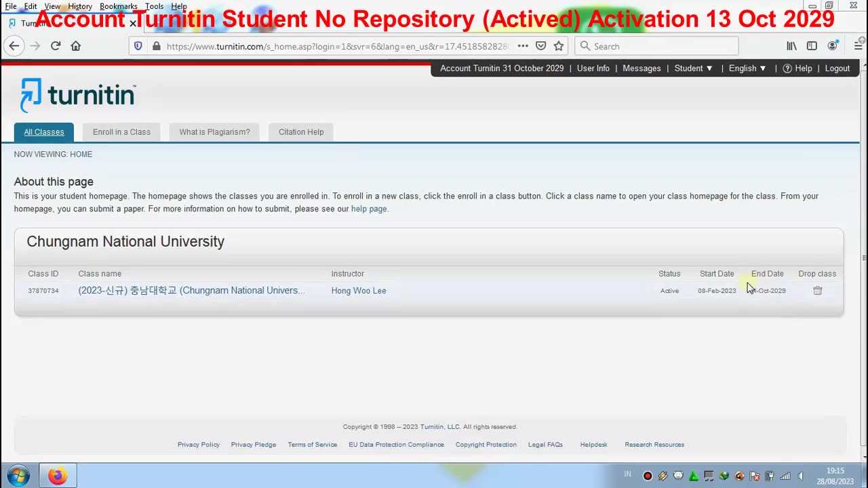This screenshot has width=868, height=488.
Task: Open the Firefox Library icon
Action: pos(791,46)
